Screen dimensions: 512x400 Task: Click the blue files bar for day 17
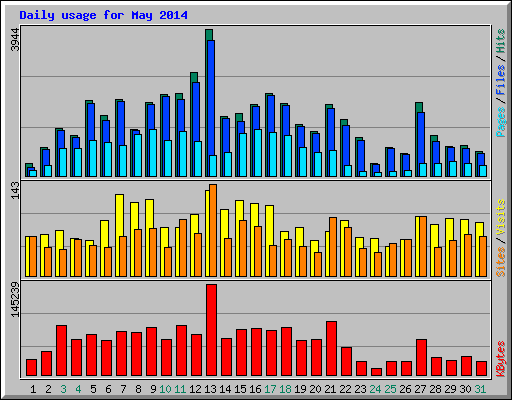point(271,114)
